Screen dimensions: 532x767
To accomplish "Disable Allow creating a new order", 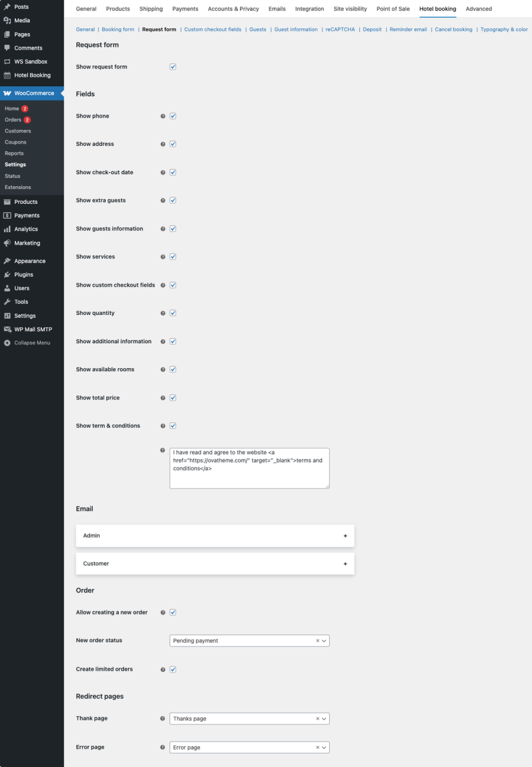I will click(x=173, y=612).
